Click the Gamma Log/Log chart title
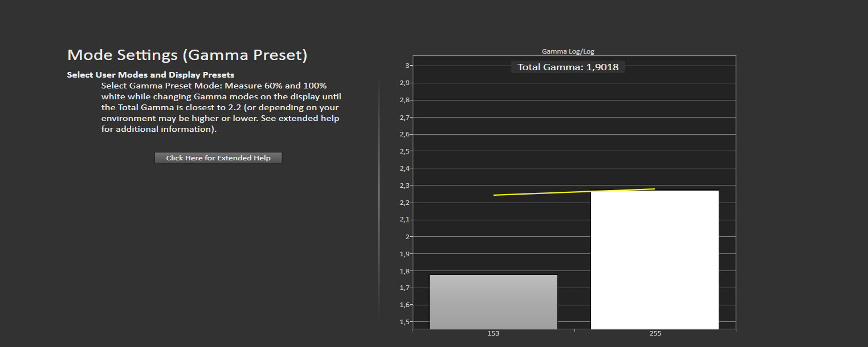The image size is (868, 347). click(x=568, y=51)
